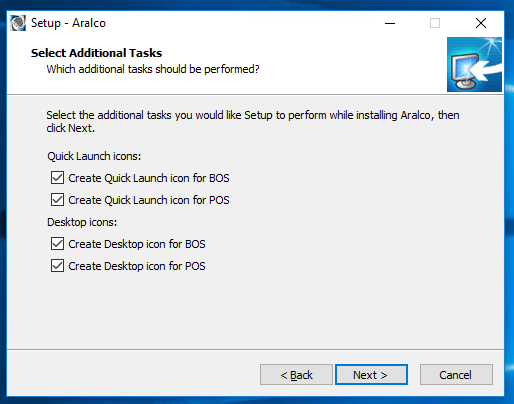This screenshot has width=514, height=404.
Task: Disable Create Desktop icon for BOS
Action: click(57, 244)
